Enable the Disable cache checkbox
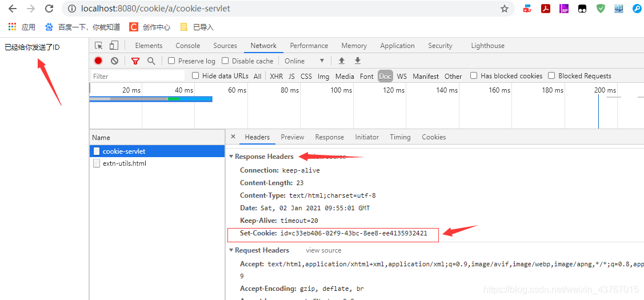644x300 pixels. click(x=225, y=61)
